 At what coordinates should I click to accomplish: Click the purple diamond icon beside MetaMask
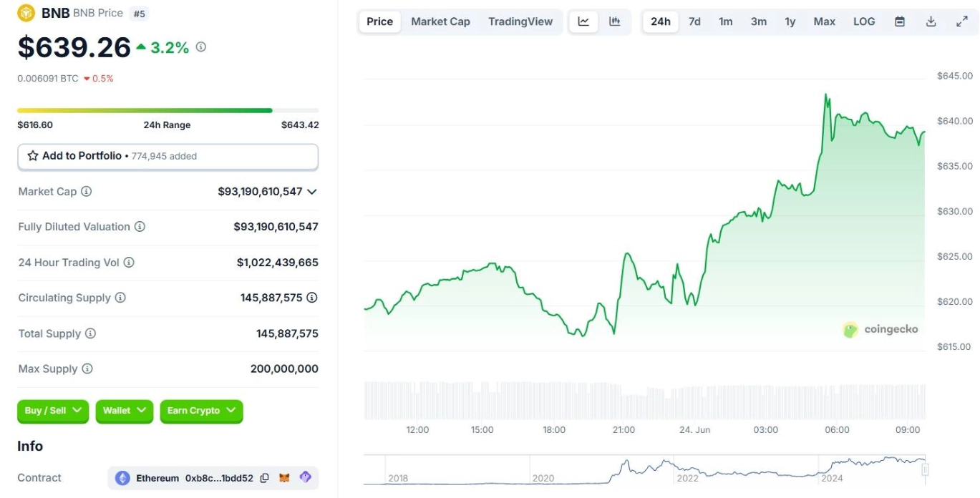pyautogui.click(x=306, y=477)
